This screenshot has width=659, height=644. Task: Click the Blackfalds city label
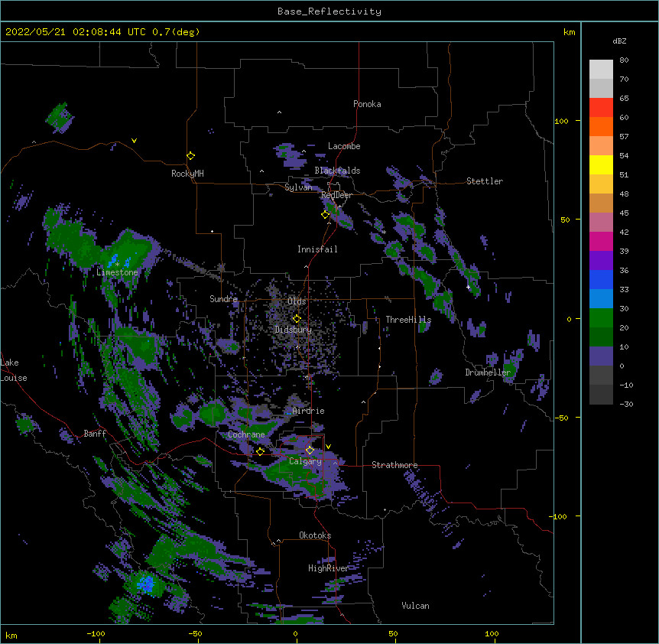coord(337,171)
